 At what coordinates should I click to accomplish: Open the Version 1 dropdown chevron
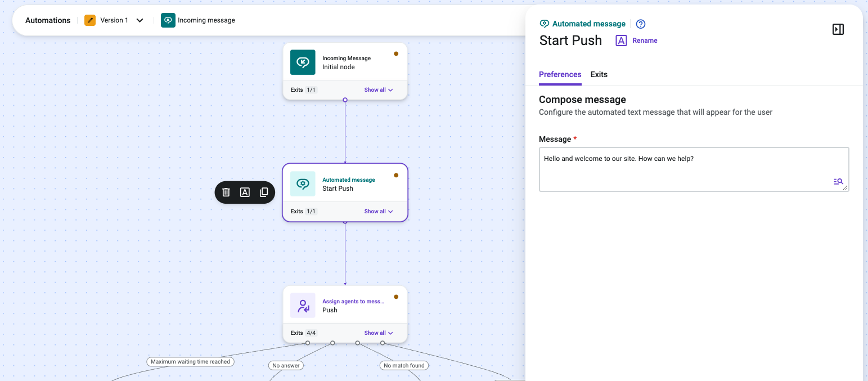tap(140, 20)
